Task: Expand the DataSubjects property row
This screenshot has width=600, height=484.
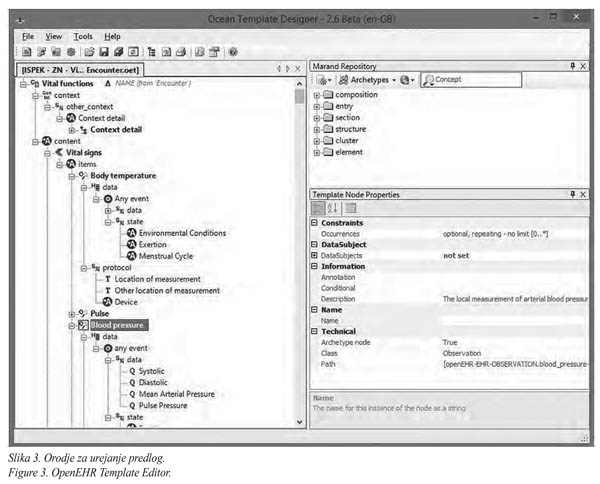Action: [x=314, y=255]
